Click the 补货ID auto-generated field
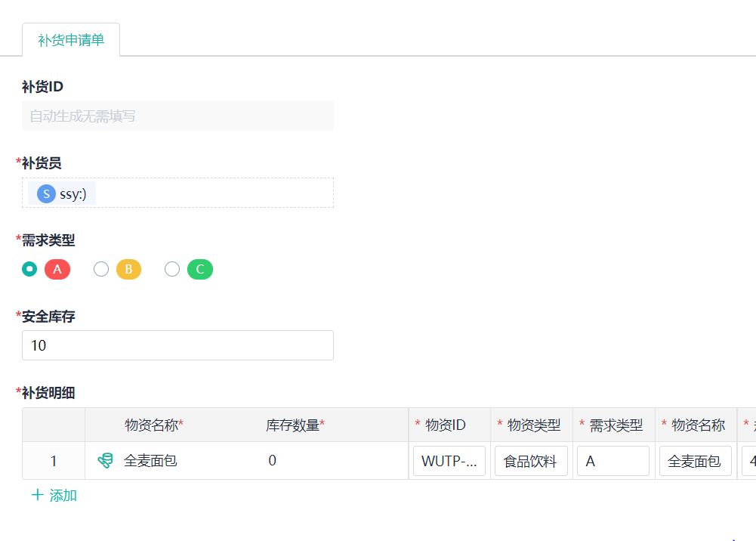This screenshot has height=541, width=756. click(x=177, y=116)
